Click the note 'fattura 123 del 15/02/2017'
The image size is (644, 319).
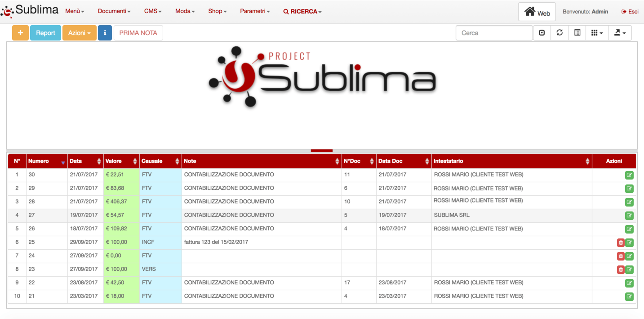point(216,242)
